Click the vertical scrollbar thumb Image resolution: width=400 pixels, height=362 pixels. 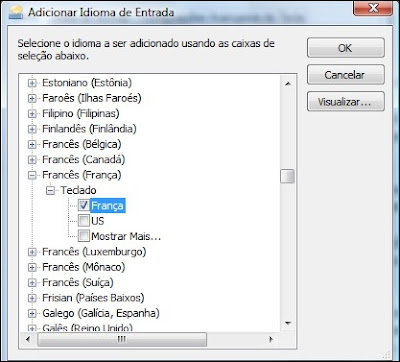pos(287,177)
